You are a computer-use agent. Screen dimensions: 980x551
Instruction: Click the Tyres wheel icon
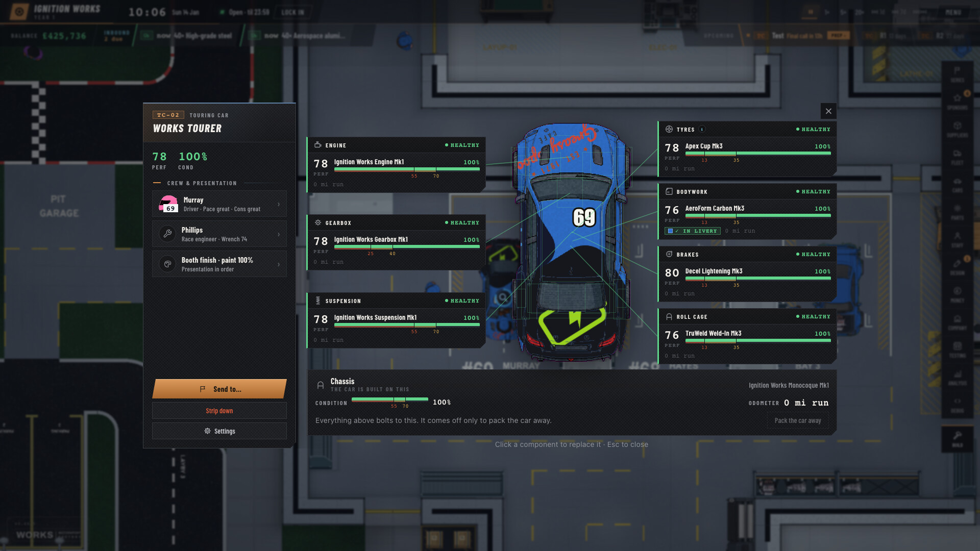tap(669, 129)
